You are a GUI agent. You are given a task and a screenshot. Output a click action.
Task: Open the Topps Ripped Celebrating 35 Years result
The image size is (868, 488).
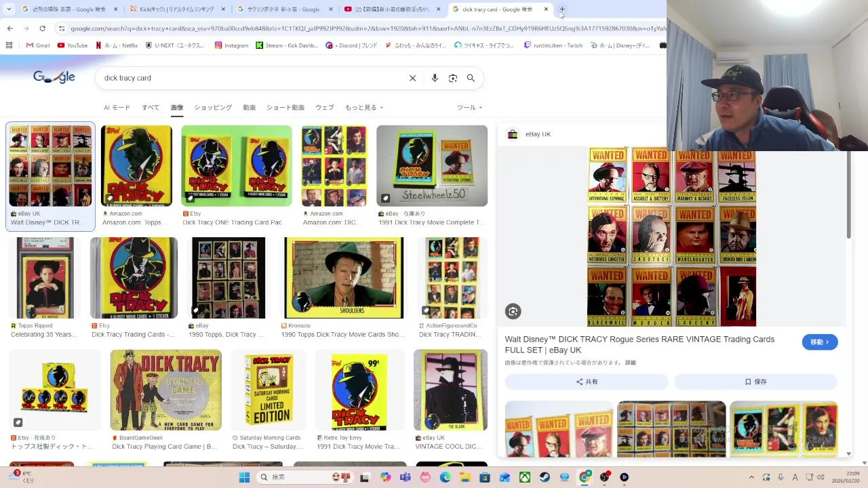[44, 278]
